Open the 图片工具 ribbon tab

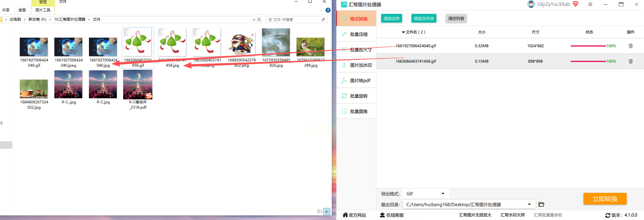pos(43,10)
